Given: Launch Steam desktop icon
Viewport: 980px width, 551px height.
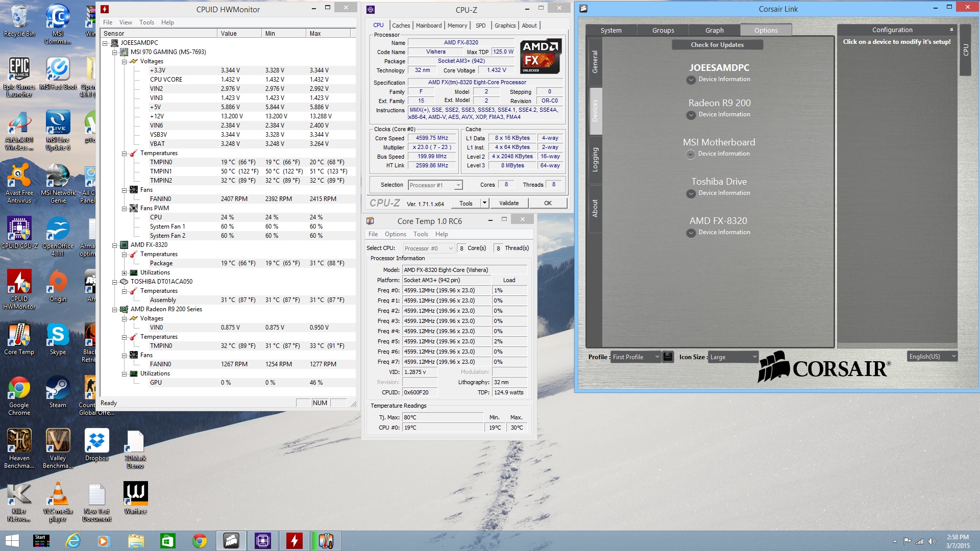Looking at the screenshot, I should click(58, 392).
